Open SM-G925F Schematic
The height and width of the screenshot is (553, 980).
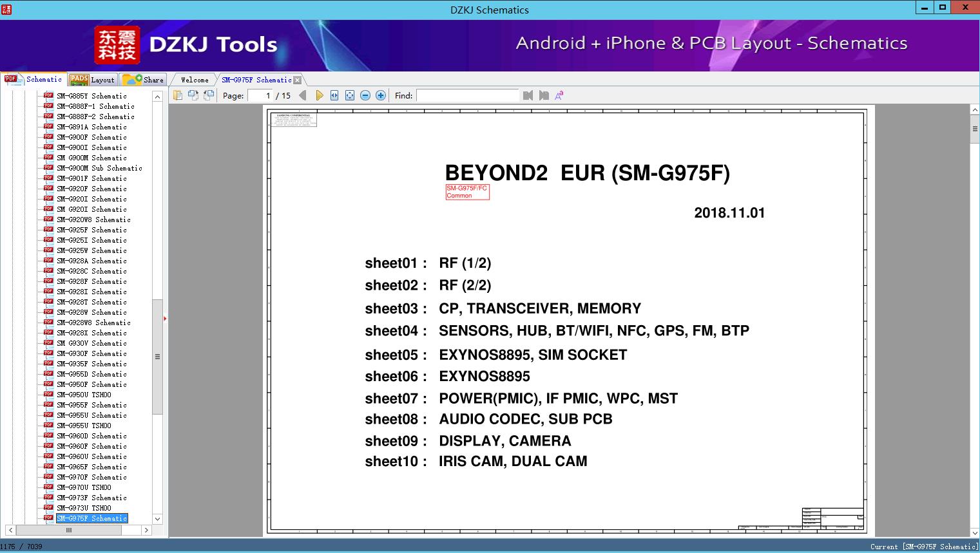[x=91, y=230]
